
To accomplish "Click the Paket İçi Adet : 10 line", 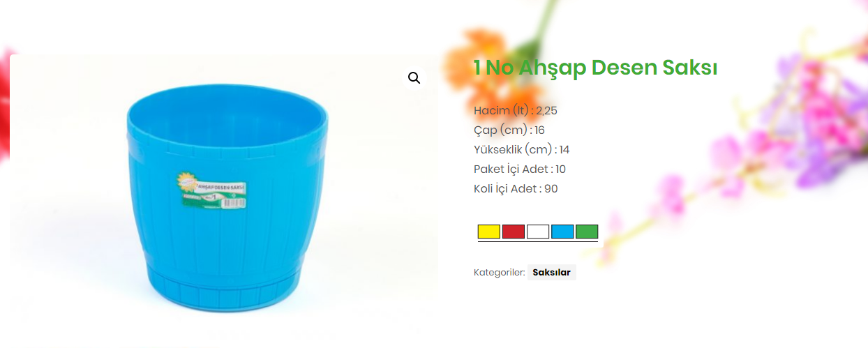I will pos(520,169).
